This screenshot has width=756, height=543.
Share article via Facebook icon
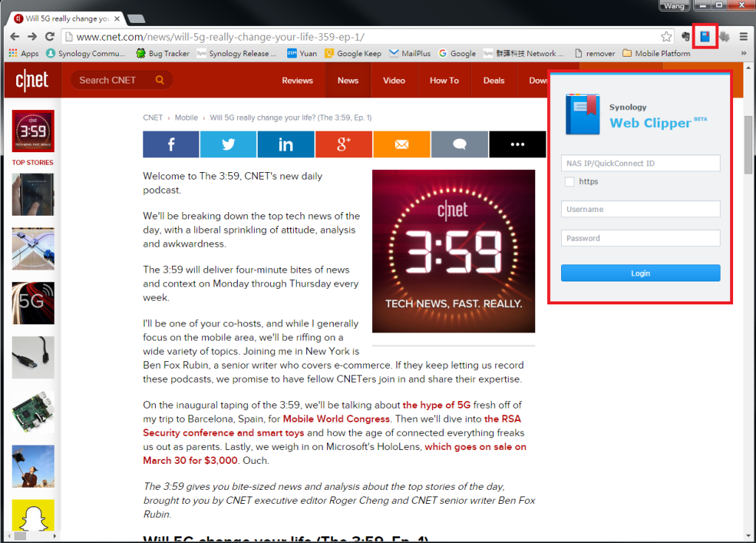pos(171,144)
